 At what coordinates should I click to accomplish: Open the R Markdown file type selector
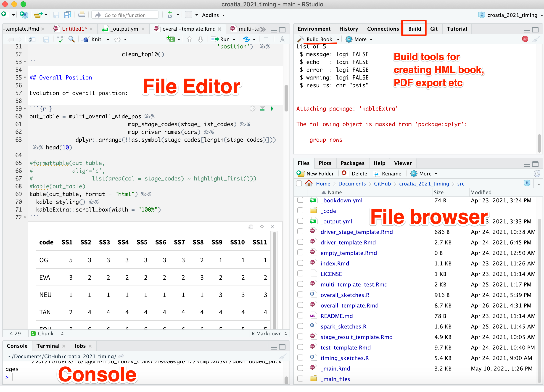[269, 334]
